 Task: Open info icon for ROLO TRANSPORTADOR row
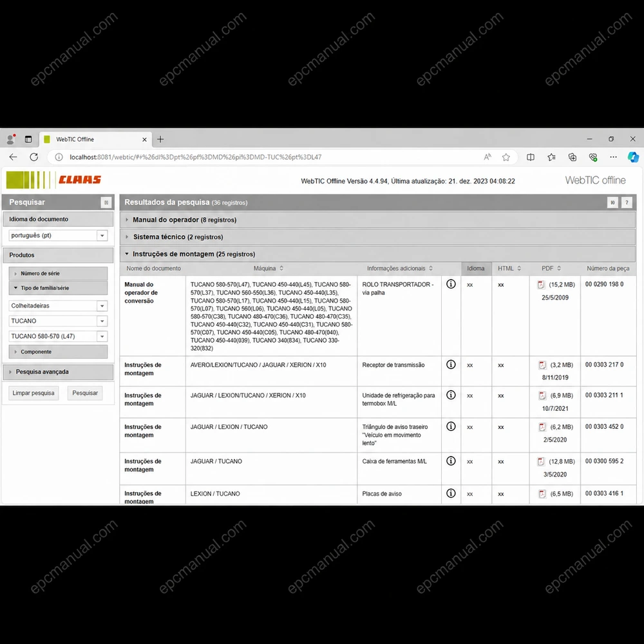click(x=451, y=284)
